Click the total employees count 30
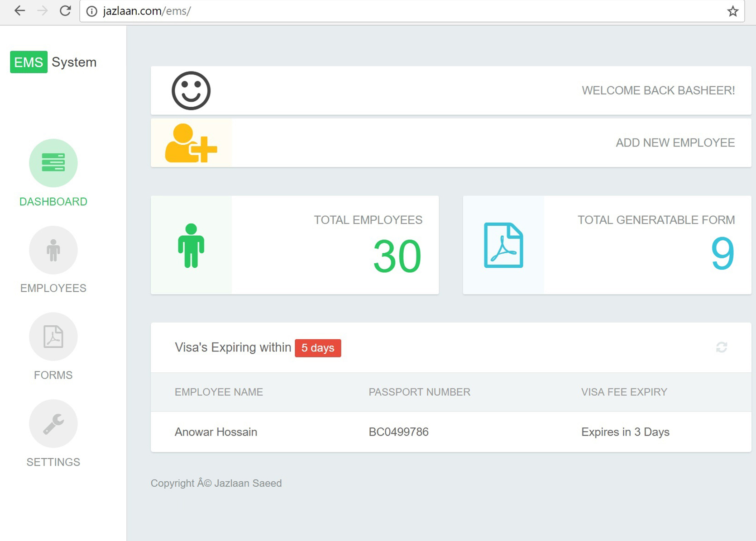The image size is (756, 541). coord(397,257)
